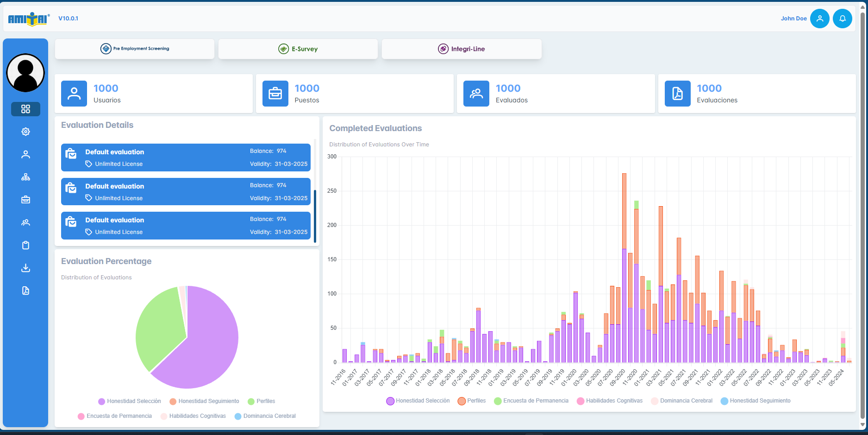
Task: Open settings gear in left sidebar
Action: pyautogui.click(x=25, y=132)
